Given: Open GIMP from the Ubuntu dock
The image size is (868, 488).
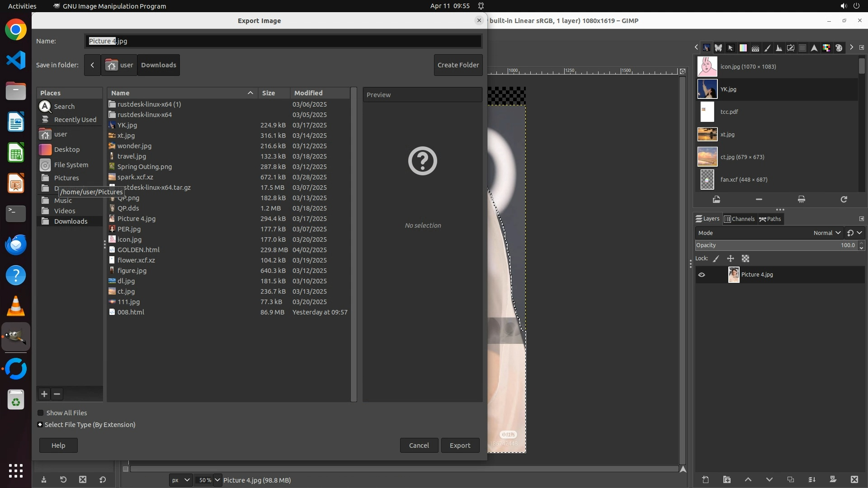Looking at the screenshot, I should 16,337.
